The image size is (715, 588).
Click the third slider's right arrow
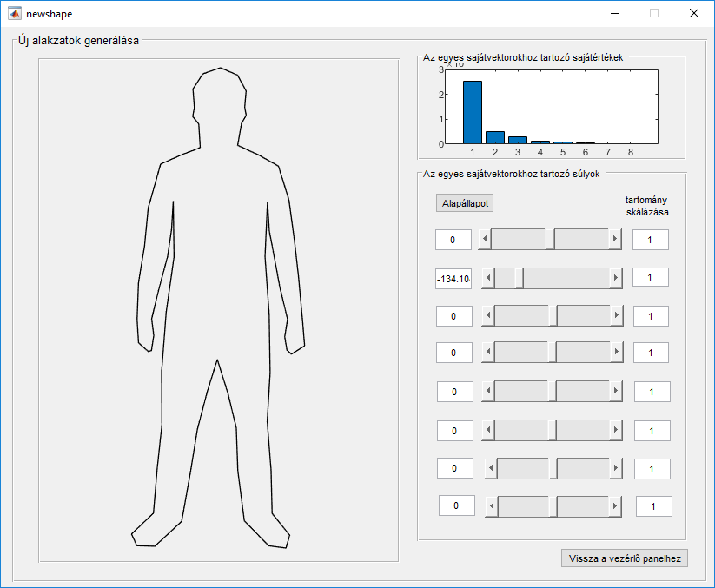tap(617, 316)
